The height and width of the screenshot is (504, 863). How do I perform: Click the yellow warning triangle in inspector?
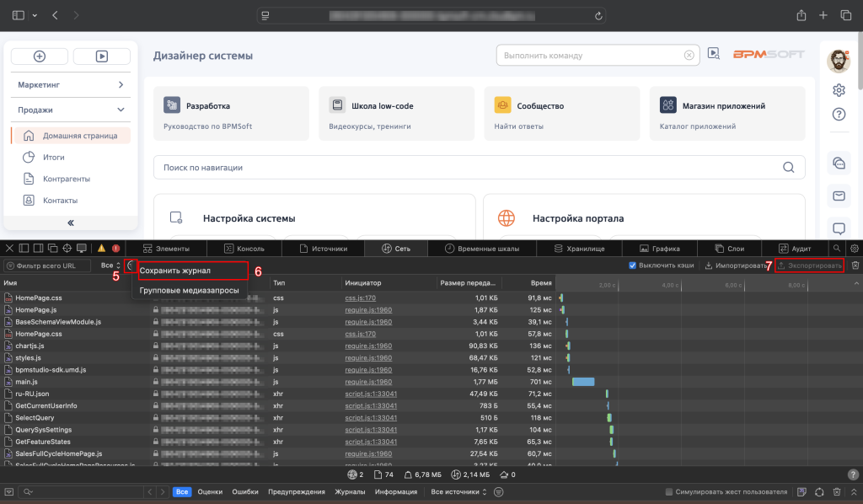101,249
